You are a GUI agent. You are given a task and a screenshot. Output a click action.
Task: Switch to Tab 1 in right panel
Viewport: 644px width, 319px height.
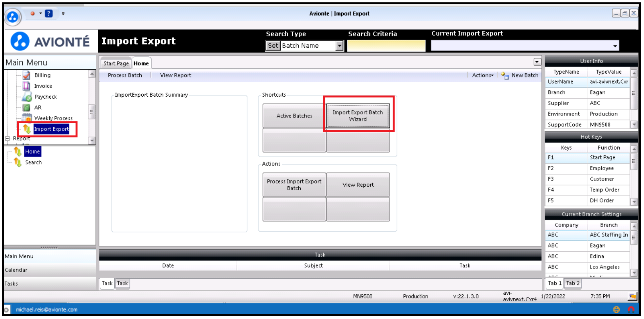click(x=555, y=283)
